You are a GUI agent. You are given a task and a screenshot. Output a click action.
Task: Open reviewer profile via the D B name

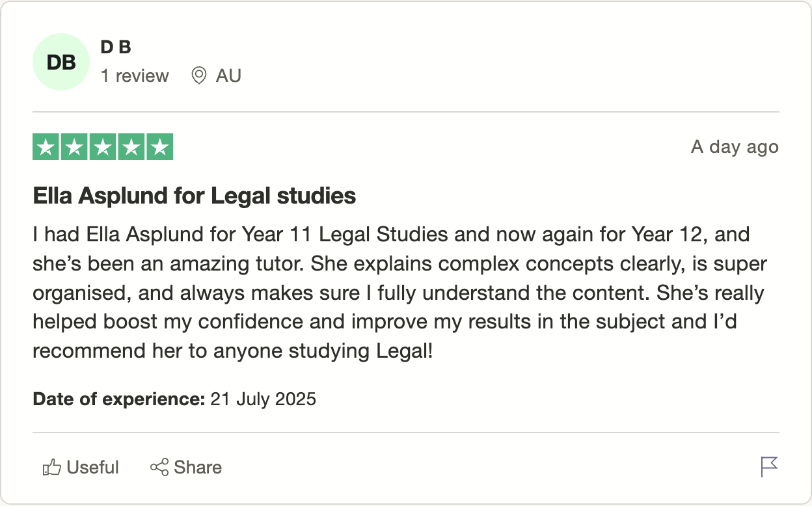pyautogui.click(x=116, y=47)
